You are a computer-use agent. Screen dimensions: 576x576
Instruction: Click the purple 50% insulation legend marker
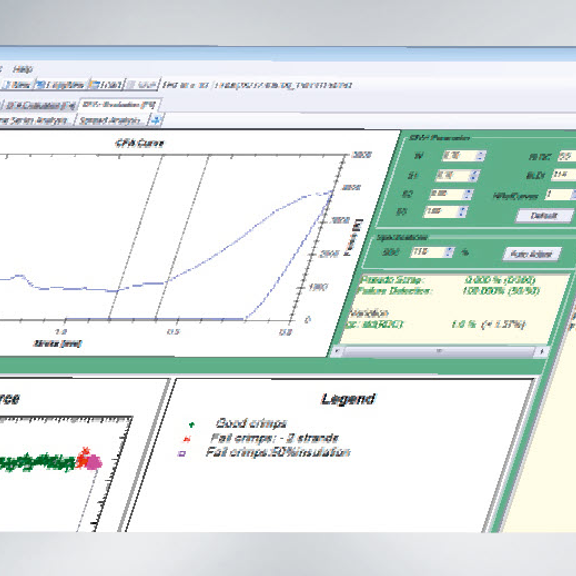181,454
